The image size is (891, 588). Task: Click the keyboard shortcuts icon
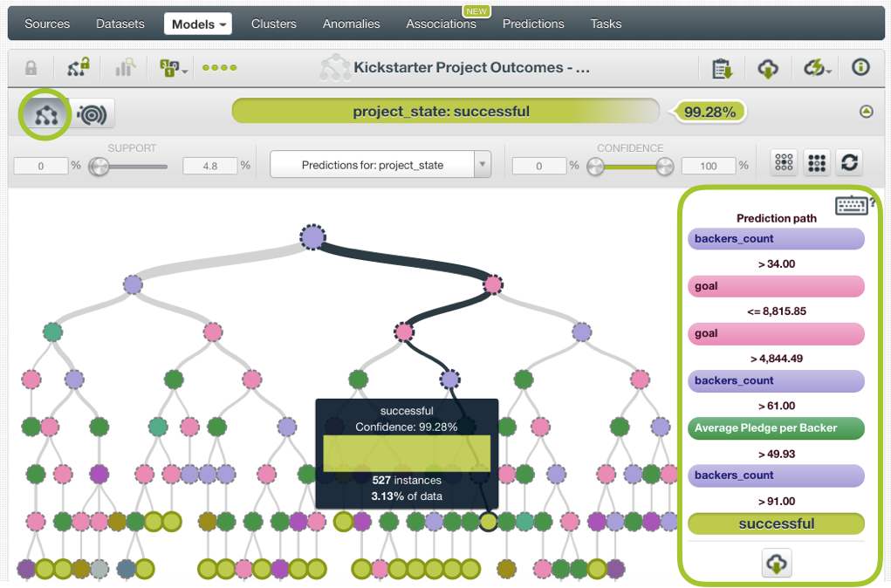pyautogui.click(x=851, y=204)
